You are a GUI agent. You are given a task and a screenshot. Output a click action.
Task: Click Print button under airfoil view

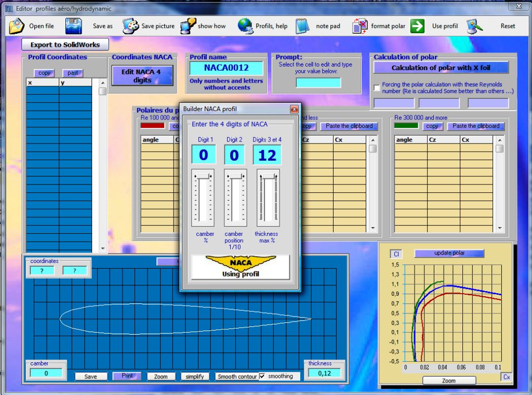[127, 376]
